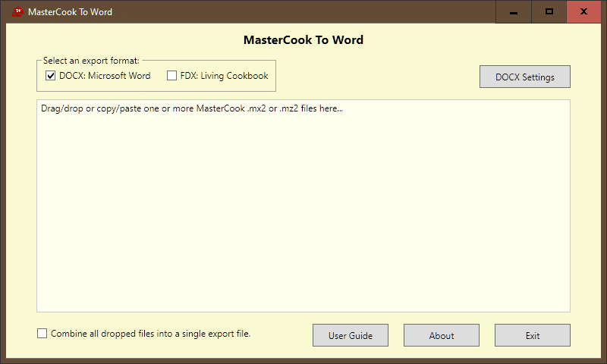Click the bold MasterCook To Word heading
The image size is (607, 364).
(303, 40)
